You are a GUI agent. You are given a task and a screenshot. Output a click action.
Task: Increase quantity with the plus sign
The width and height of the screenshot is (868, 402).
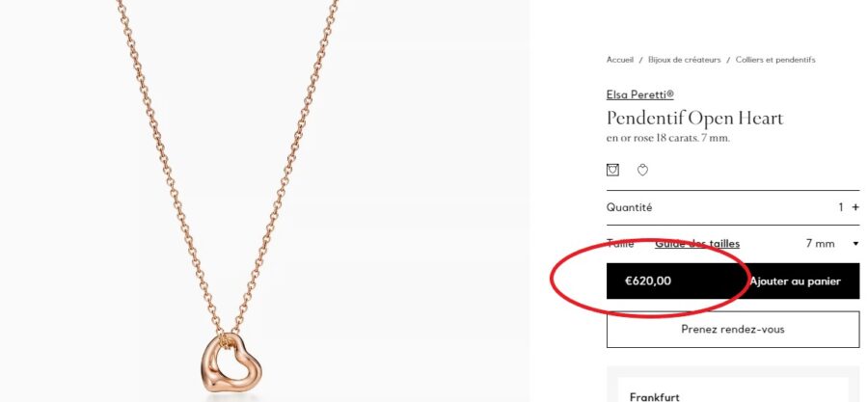point(855,207)
